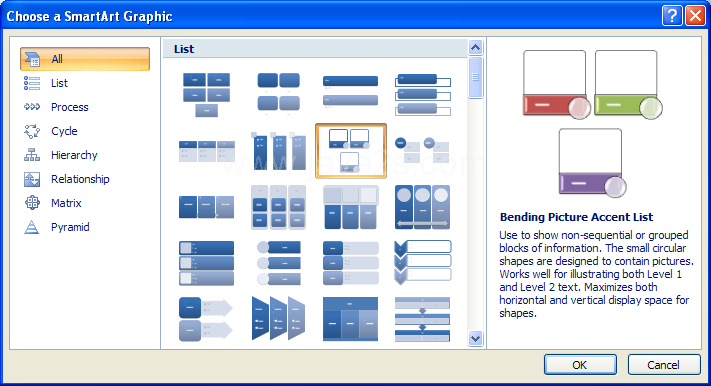Click the large Bending Picture Accent List preview image
Image resolution: width=711 pixels, height=386 pixels.
tap(593, 124)
